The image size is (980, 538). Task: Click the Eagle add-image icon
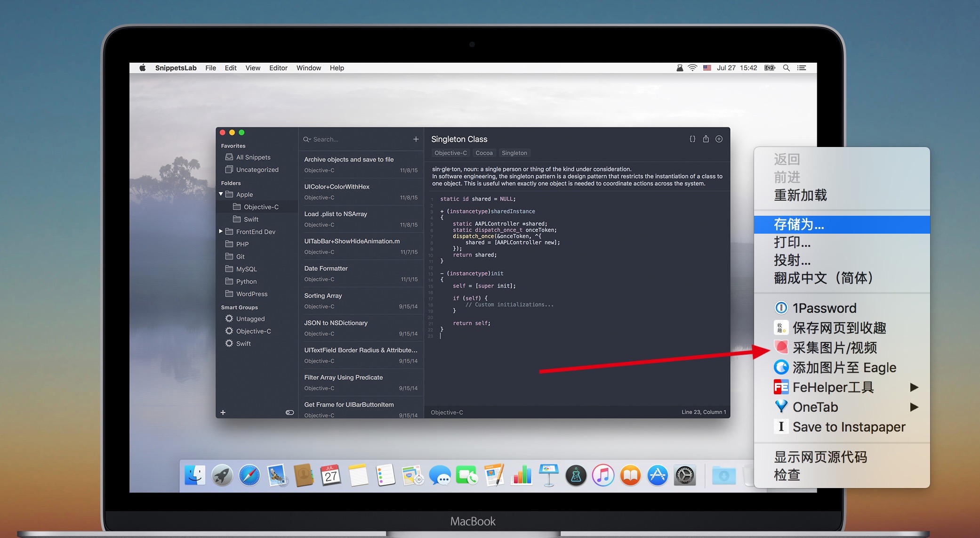pyautogui.click(x=781, y=367)
